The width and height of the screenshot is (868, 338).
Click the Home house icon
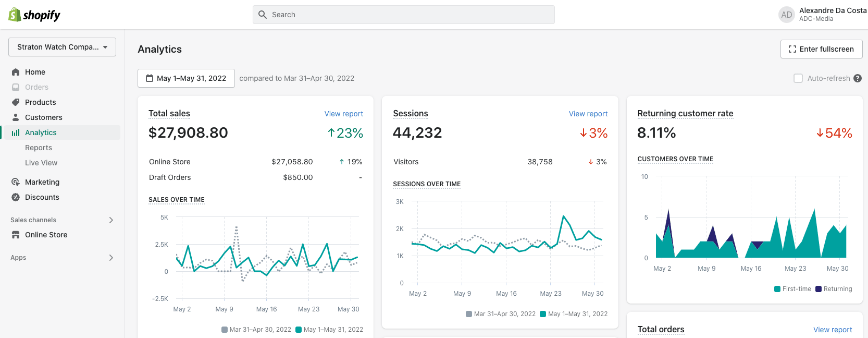coord(16,72)
